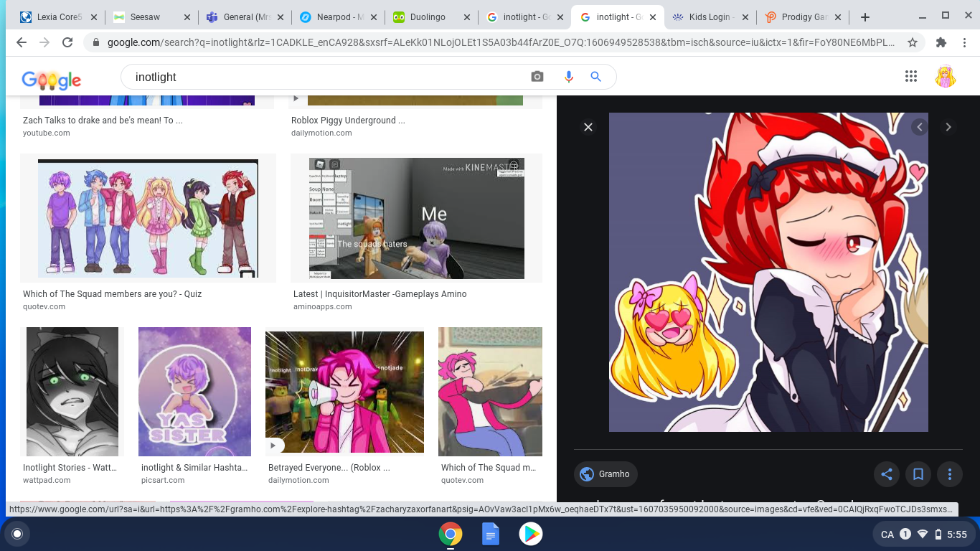Viewport: 980px width, 551px height.
Task: Open KineMaster Roblox image result
Action: pos(417,218)
